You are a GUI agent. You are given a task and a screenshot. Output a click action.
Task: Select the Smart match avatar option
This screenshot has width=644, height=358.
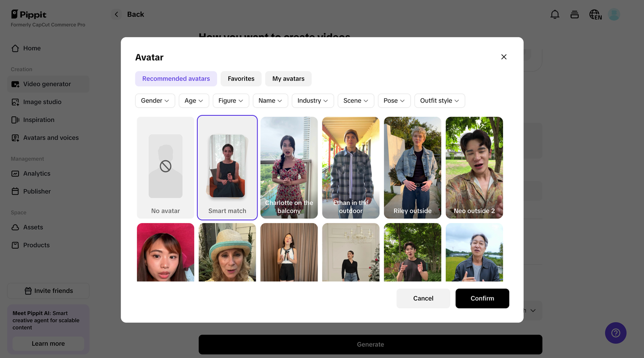227,168
